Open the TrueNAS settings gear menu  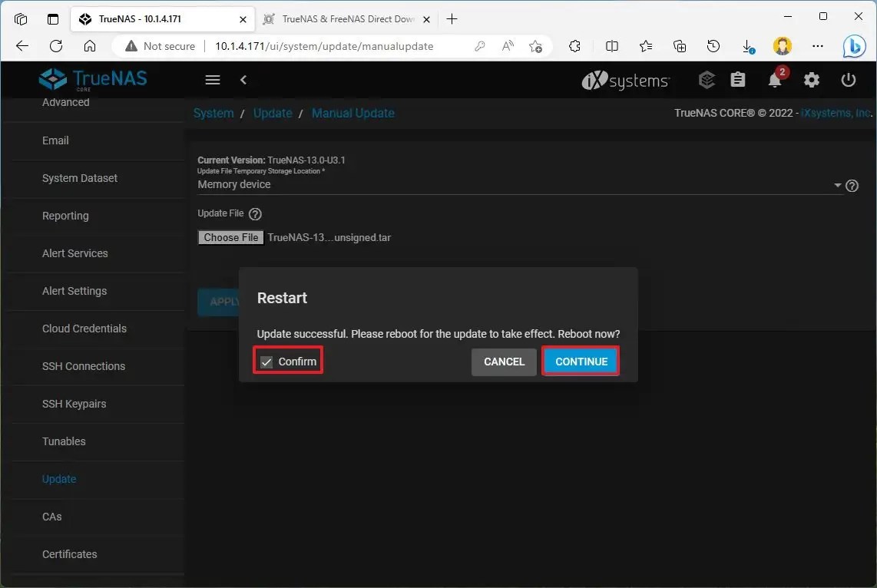coord(811,80)
